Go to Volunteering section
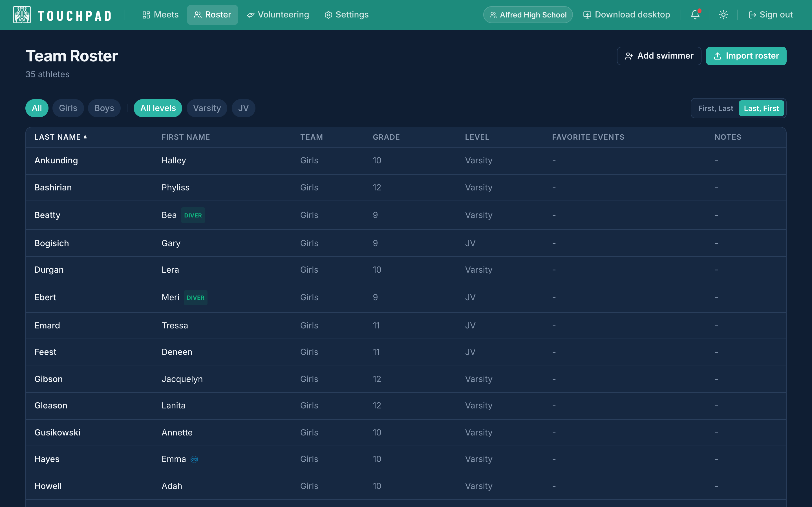 point(278,15)
